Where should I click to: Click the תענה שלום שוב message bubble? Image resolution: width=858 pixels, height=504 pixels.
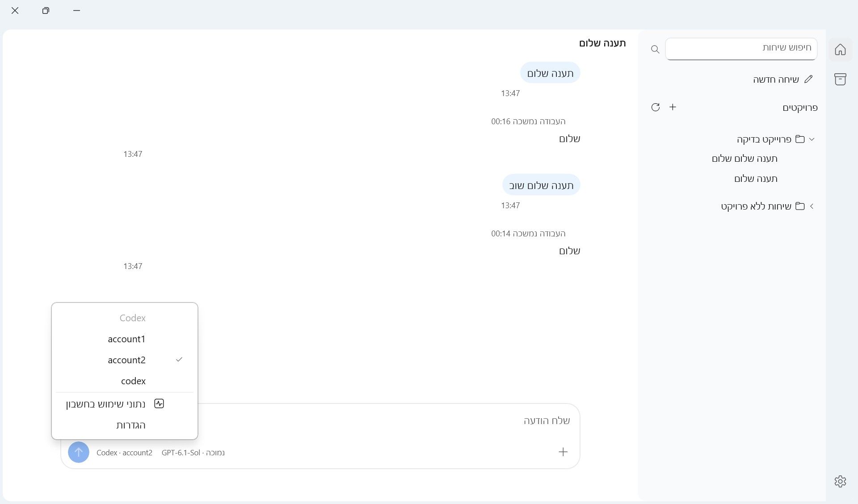pos(541,185)
